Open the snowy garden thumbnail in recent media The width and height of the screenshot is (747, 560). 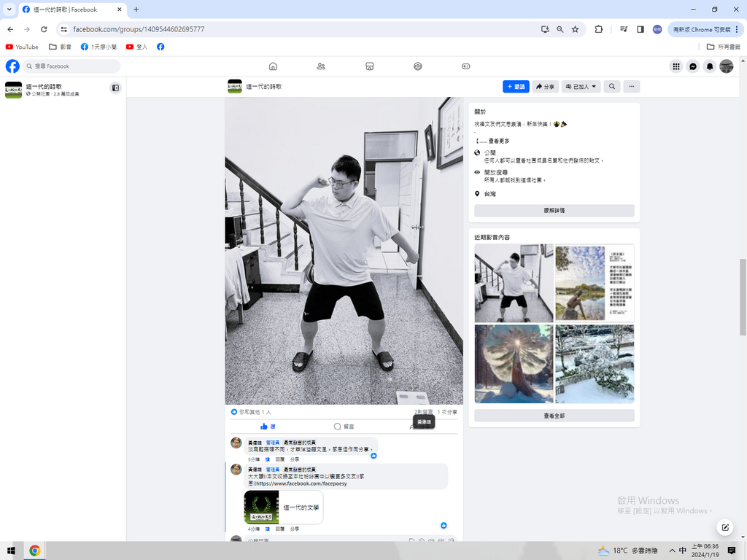pyautogui.click(x=595, y=364)
